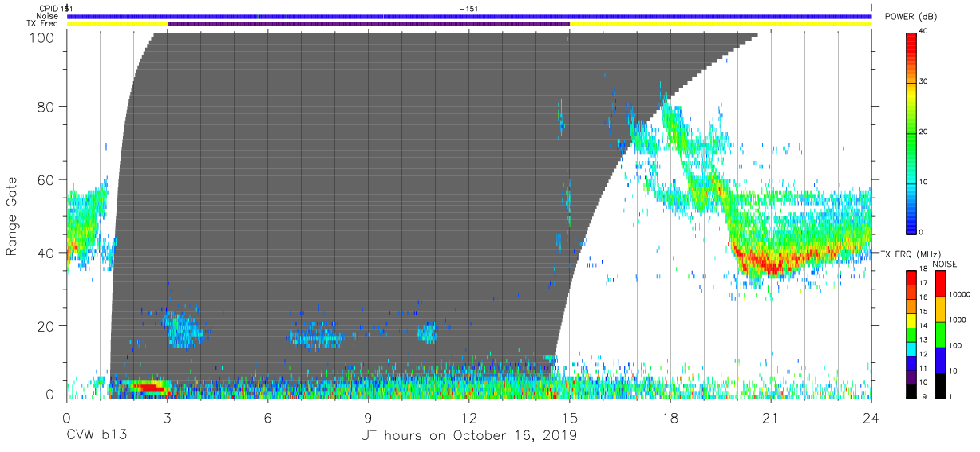Click the TX FRQ (MHz) color scale bar

click(x=911, y=333)
